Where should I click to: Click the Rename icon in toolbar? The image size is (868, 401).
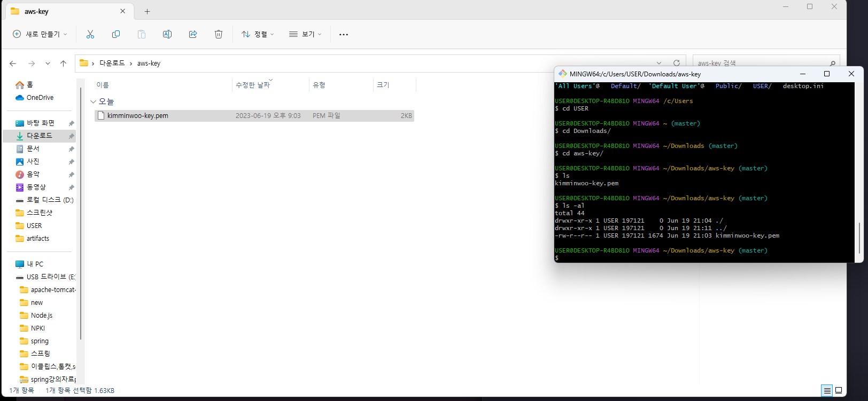click(x=167, y=34)
